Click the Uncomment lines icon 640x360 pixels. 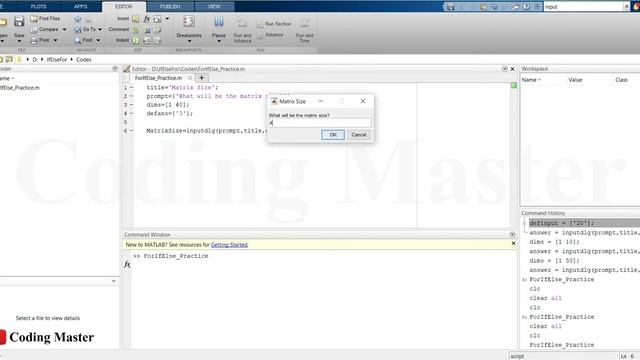147,30
